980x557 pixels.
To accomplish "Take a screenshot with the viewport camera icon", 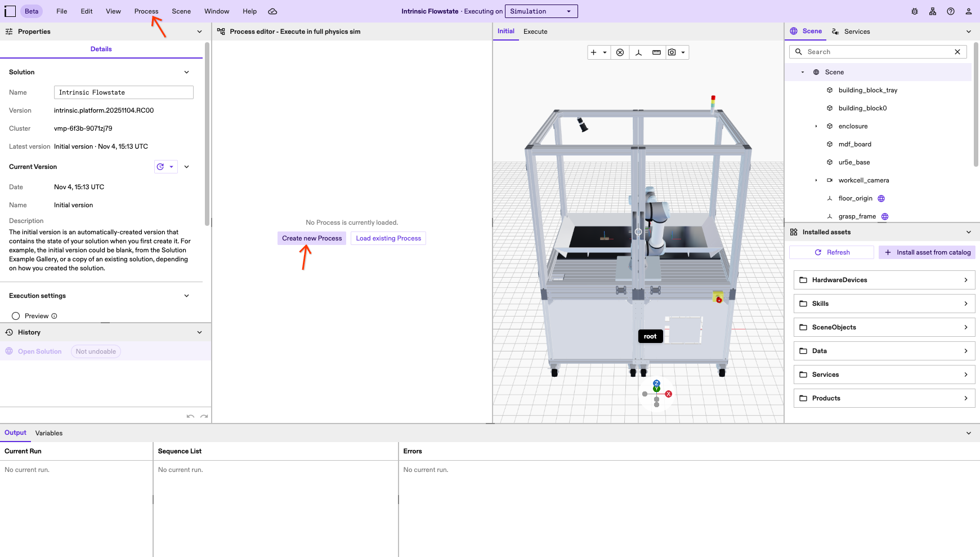I will [672, 52].
